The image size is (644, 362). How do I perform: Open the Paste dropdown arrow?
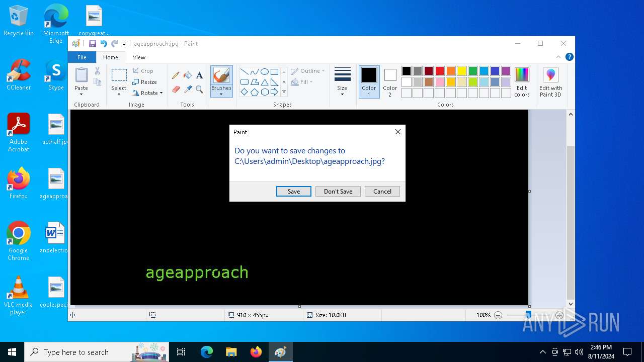click(x=82, y=94)
